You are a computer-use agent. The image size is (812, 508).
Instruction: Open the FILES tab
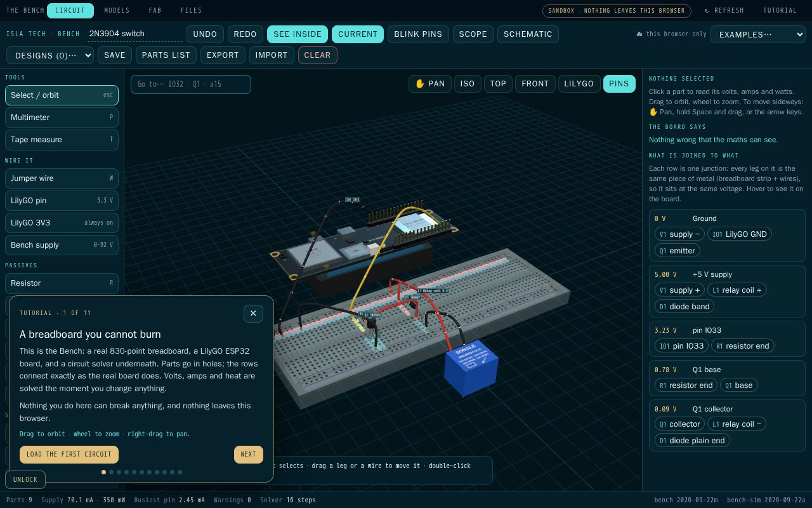click(x=191, y=10)
